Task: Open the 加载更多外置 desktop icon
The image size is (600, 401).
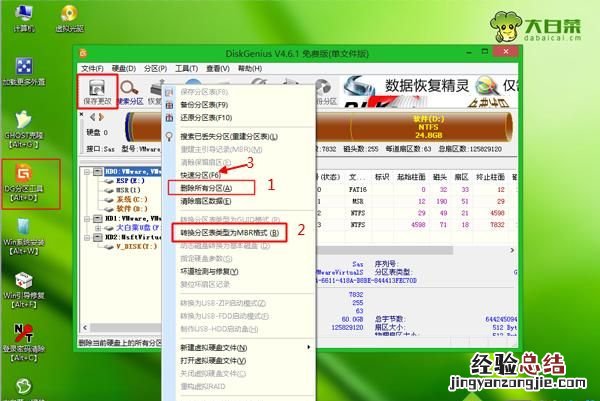Action: 24,72
